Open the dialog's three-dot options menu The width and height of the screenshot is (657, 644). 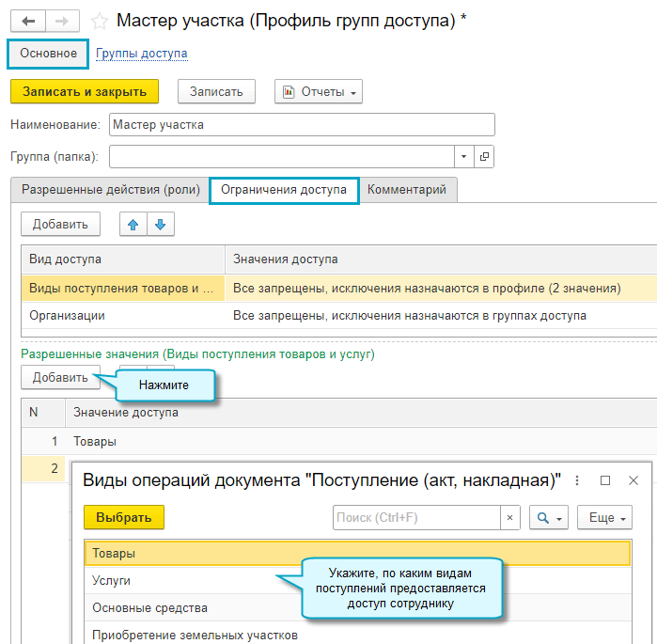(577, 480)
